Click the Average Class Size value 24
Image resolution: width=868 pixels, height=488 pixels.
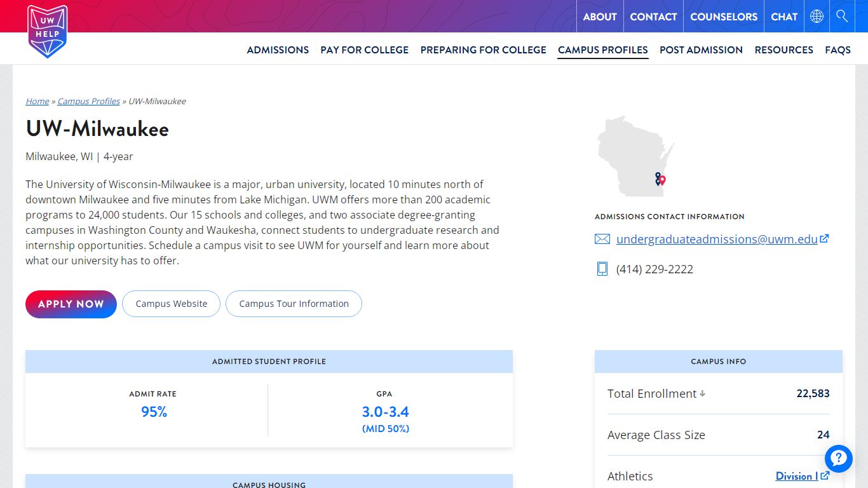pos(824,435)
